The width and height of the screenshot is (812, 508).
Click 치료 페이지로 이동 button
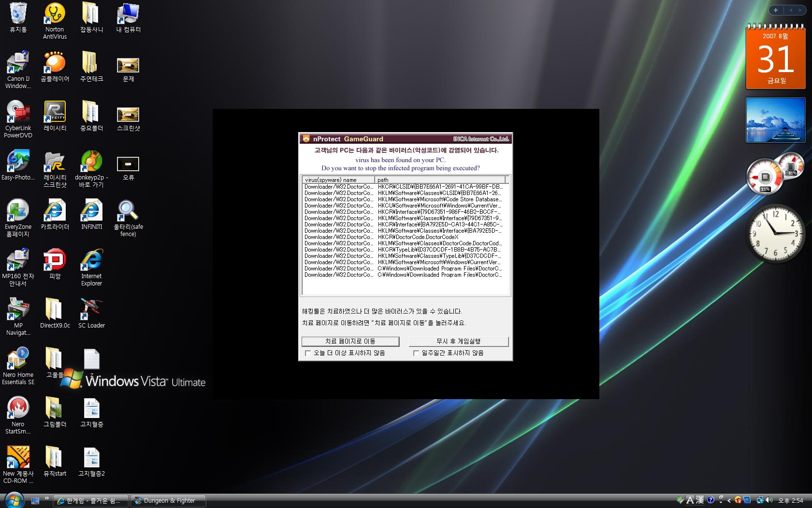click(350, 342)
